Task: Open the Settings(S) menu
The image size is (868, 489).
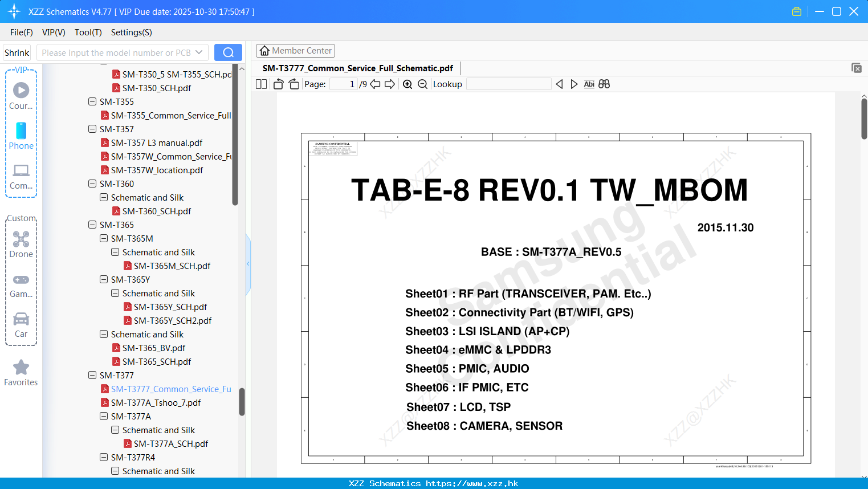Action: (132, 32)
